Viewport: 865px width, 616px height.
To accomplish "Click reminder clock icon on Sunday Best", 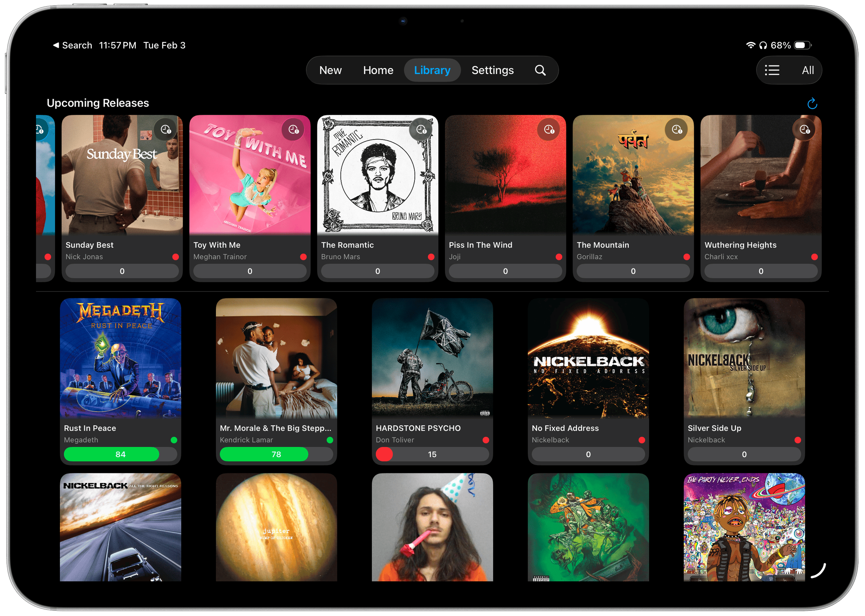I will pyautogui.click(x=166, y=130).
